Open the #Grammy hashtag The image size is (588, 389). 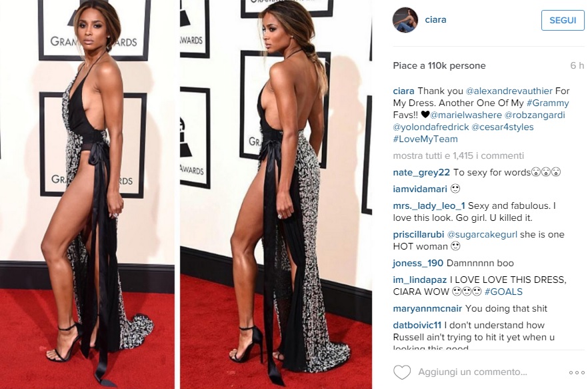(x=547, y=103)
